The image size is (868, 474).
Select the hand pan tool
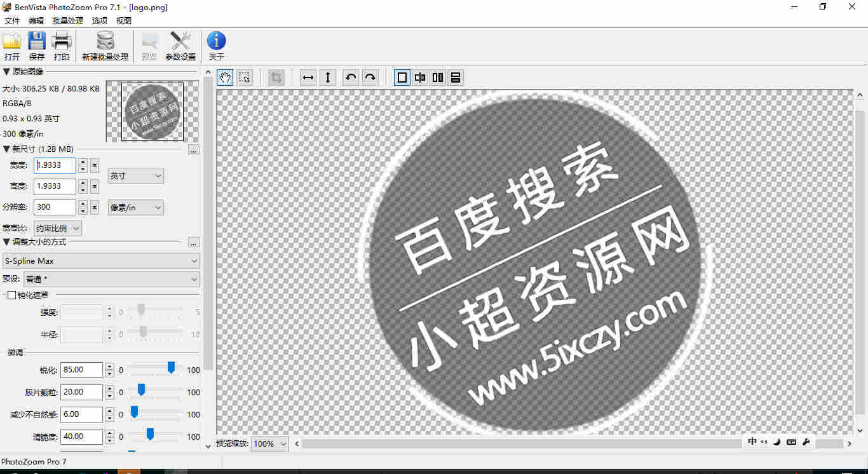225,78
